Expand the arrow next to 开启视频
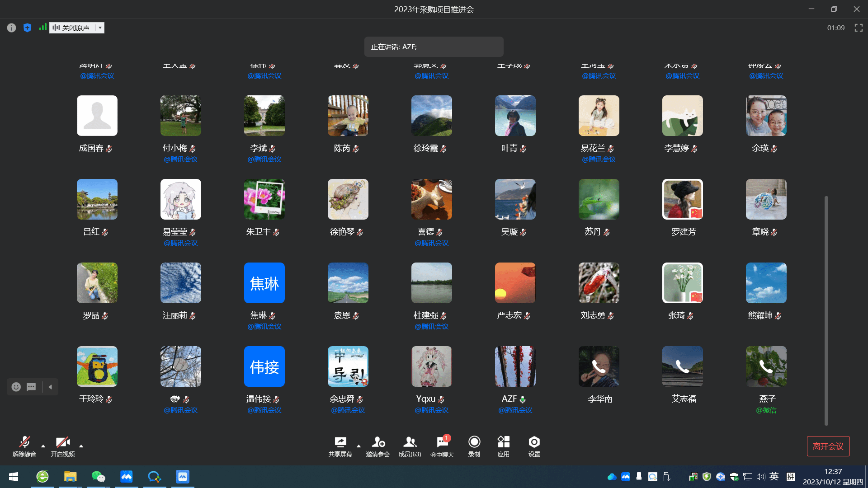This screenshot has height=488, width=868. click(x=81, y=446)
